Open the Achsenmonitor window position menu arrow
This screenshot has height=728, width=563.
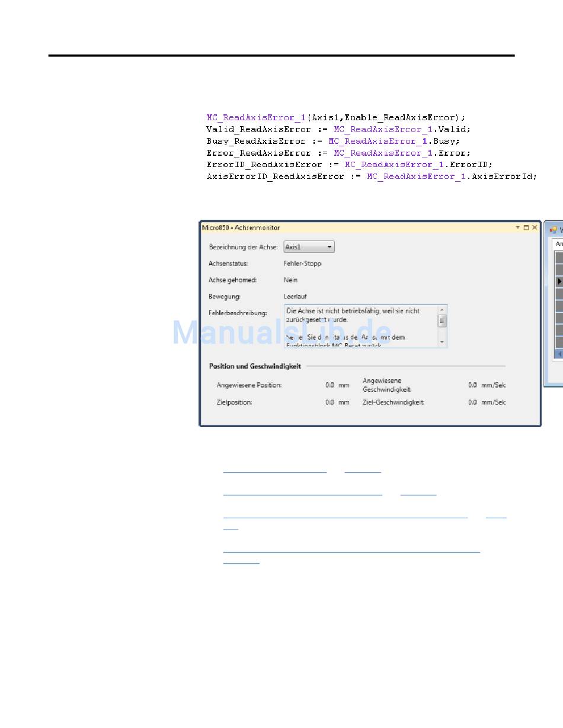(x=517, y=227)
